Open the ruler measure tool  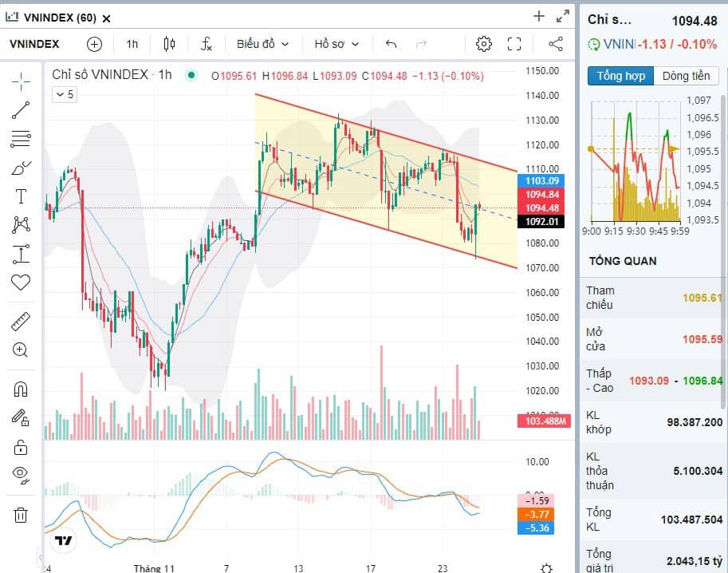(21, 322)
